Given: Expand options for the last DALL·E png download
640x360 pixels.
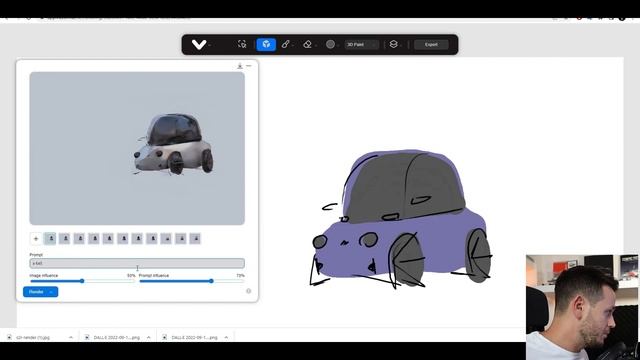Looking at the screenshot, I should (226, 338).
